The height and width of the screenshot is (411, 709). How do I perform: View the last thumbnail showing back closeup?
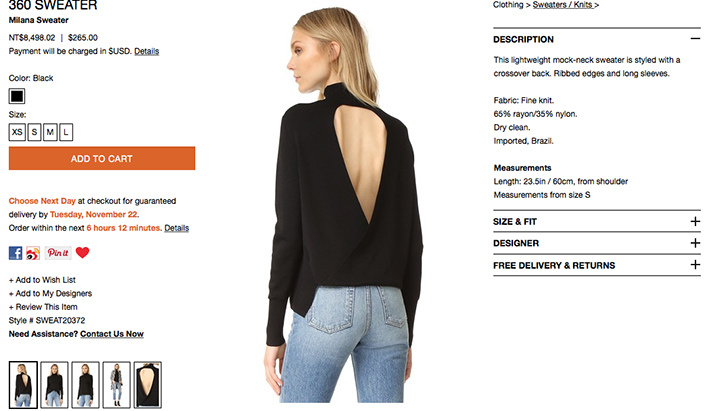(147, 384)
